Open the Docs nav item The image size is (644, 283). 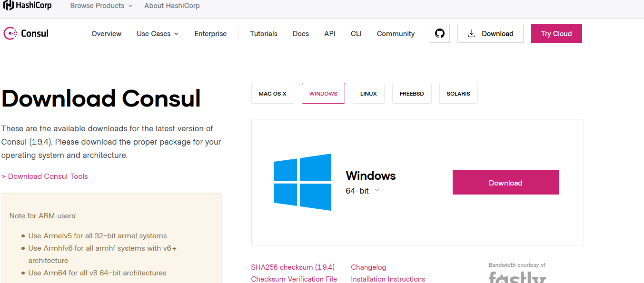tap(301, 34)
